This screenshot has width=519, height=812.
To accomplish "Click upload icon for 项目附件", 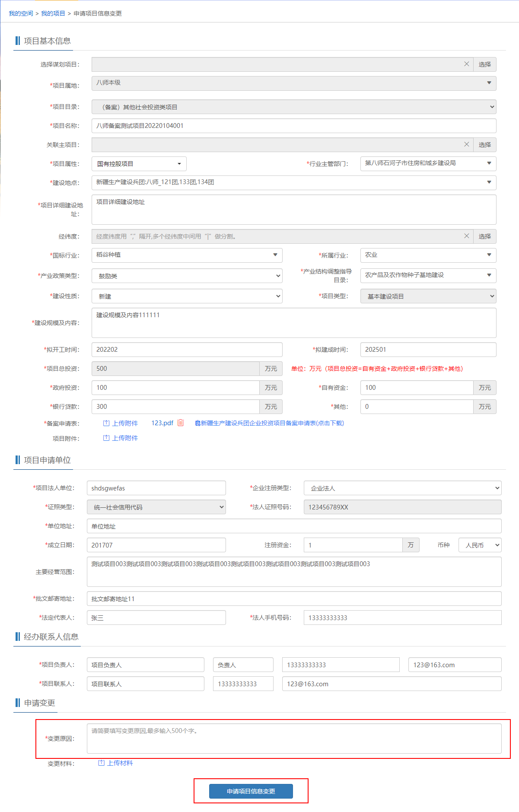I will [106, 438].
